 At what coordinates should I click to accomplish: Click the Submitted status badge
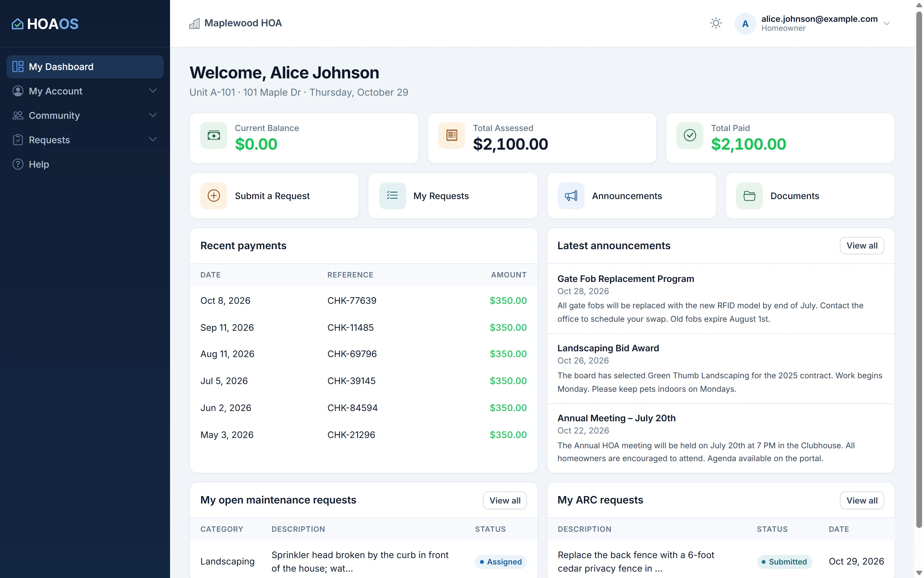click(784, 562)
